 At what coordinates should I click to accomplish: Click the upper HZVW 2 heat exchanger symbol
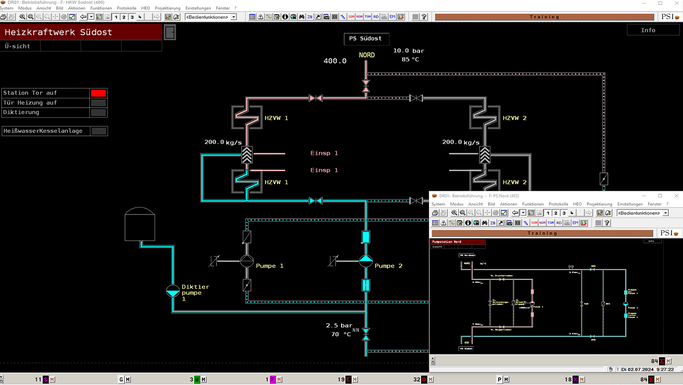pyautogui.click(x=485, y=117)
